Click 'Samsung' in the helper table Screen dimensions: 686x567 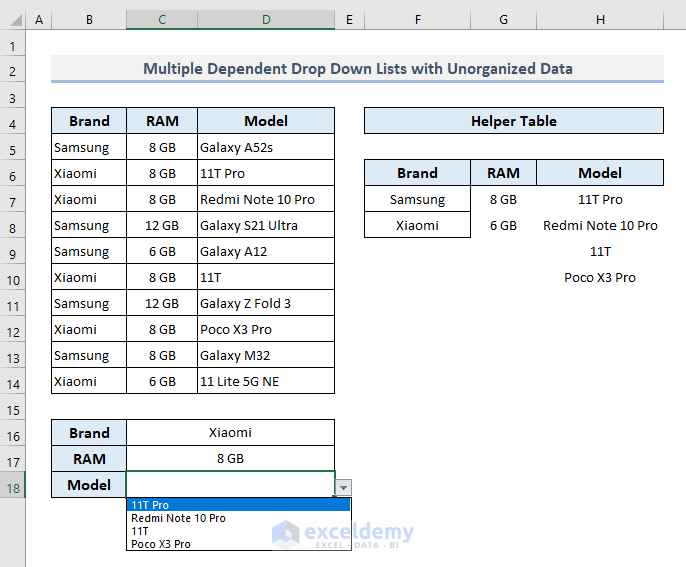[417, 199]
